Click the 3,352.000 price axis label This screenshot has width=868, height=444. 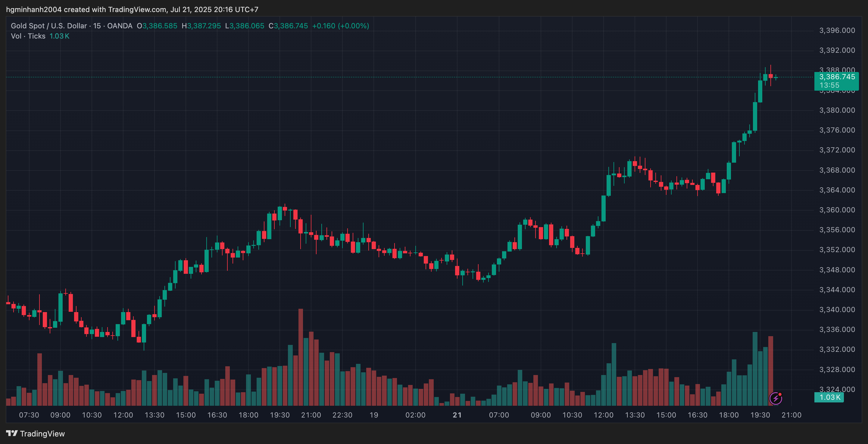(x=837, y=249)
